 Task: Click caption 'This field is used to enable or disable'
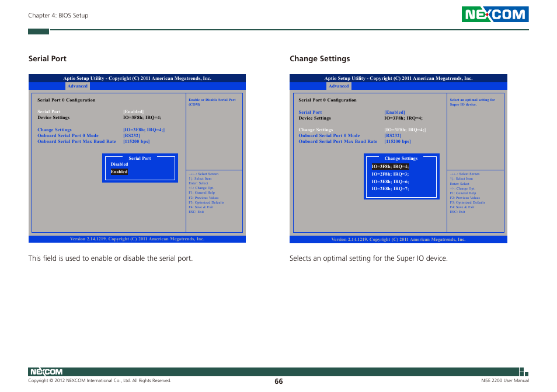(x=110, y=258)
